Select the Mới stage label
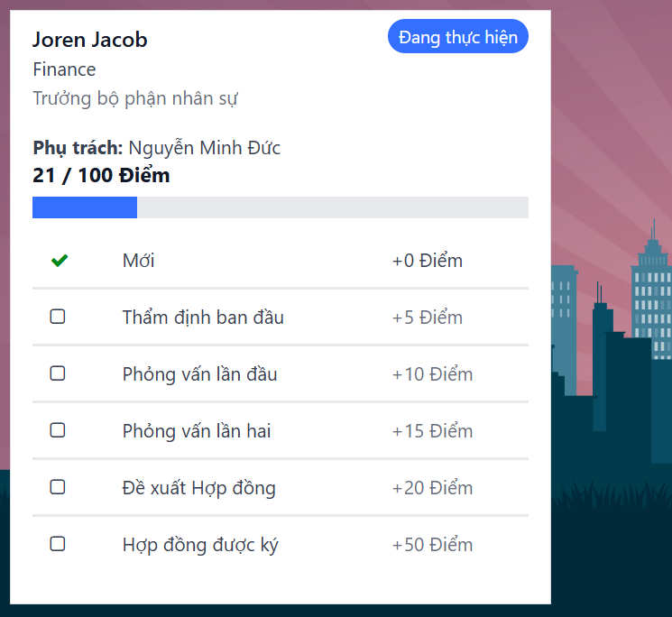Screen dimensions: 672x617 pos(138,261)
